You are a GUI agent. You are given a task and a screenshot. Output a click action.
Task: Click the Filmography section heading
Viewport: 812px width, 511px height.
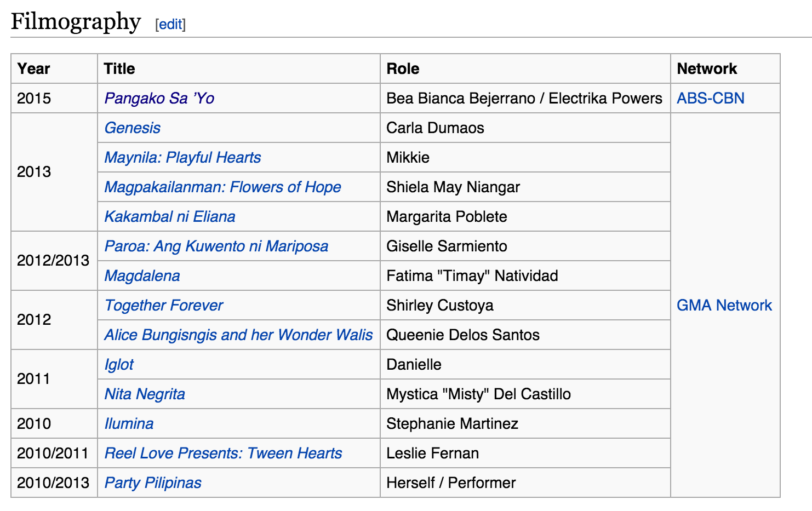coord(76,22)
